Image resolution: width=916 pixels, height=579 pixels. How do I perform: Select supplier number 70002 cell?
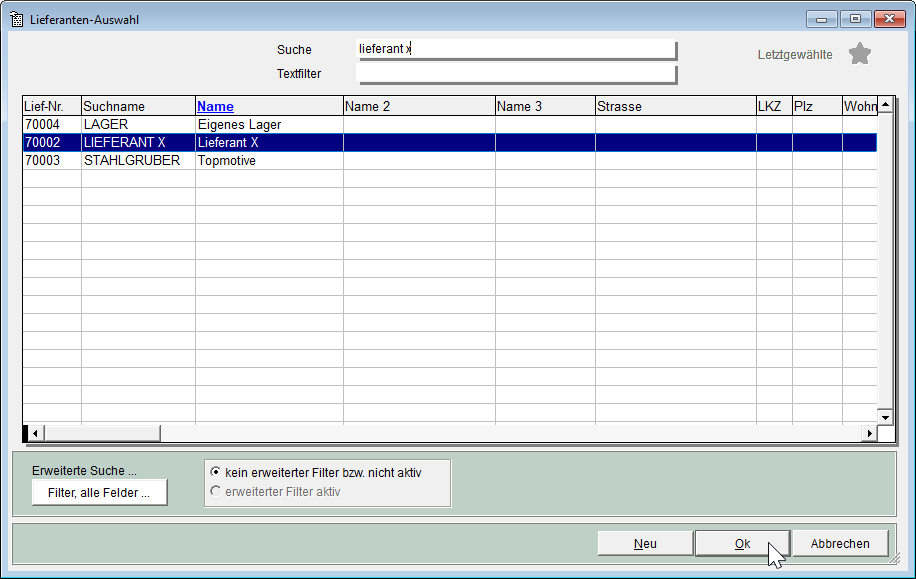click(52, 143)
